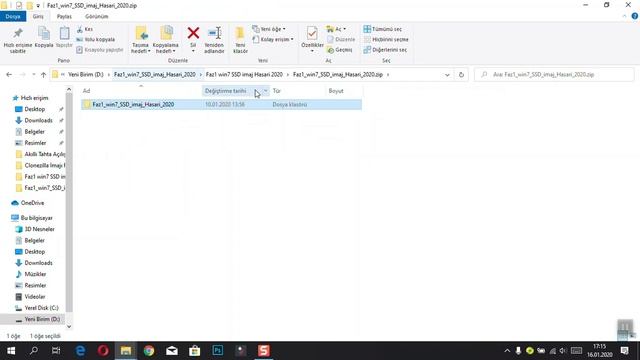Open the Dosya tab
This screenshot has width=640, height=360.
tap(13, 17)
